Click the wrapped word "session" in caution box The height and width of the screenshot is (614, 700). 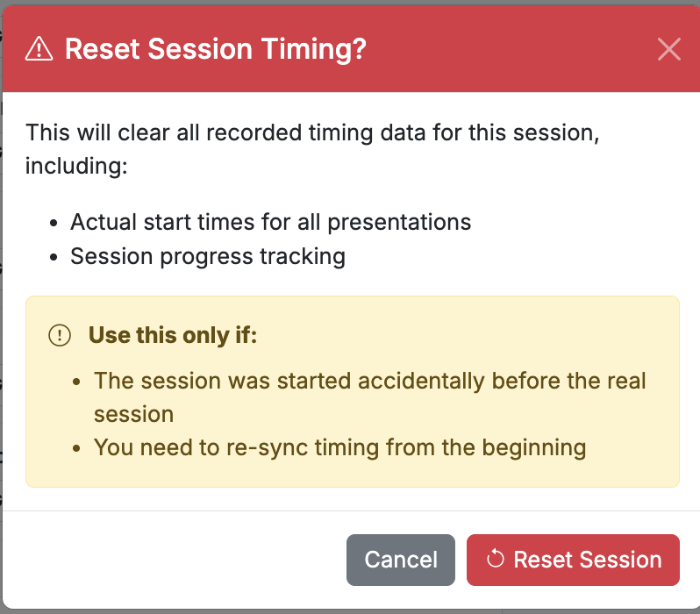coord(133,414)
